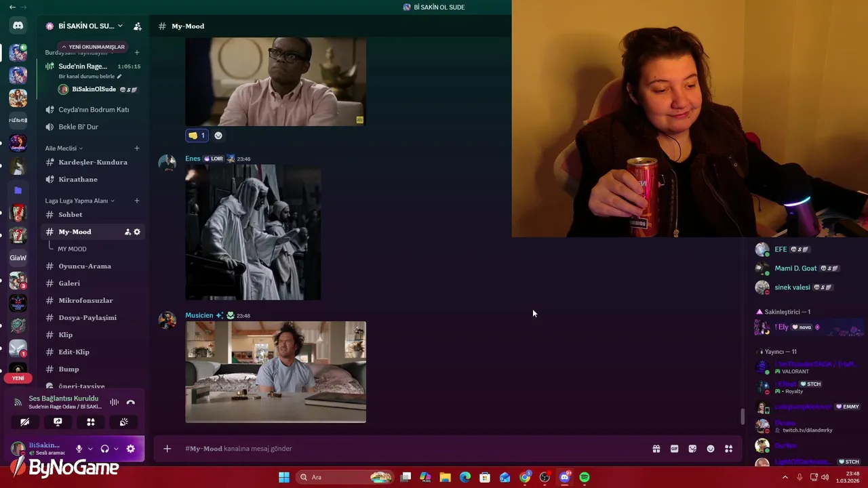Send a gift icon in message bar
The width and height of the screenshot is (868, 488).
point(656,449)
